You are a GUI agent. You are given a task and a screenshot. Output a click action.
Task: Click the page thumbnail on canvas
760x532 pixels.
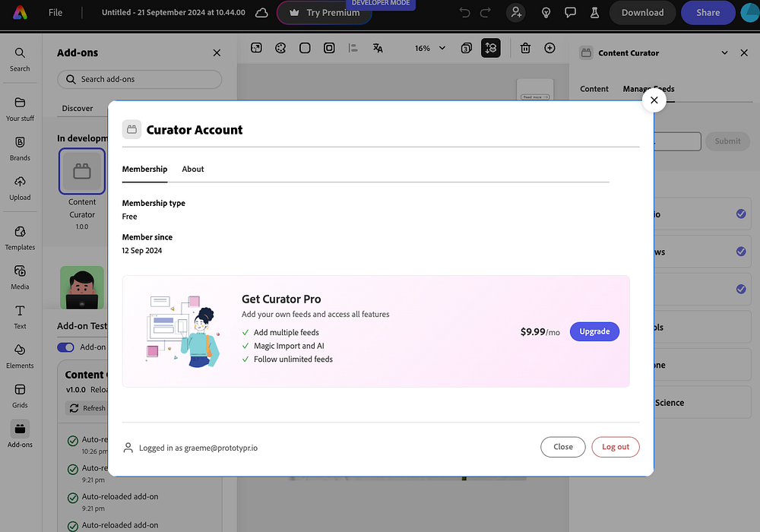(x=535, y=90)
